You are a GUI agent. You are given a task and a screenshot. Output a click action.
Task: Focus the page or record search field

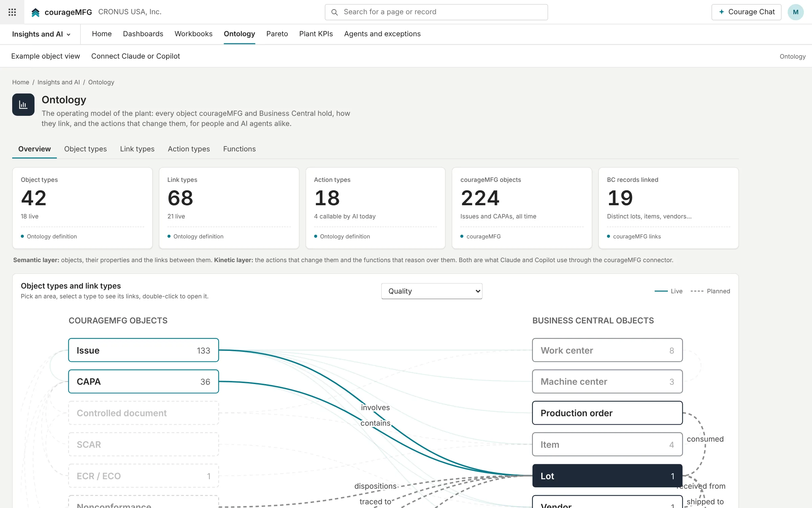click(x=436, y=12)
